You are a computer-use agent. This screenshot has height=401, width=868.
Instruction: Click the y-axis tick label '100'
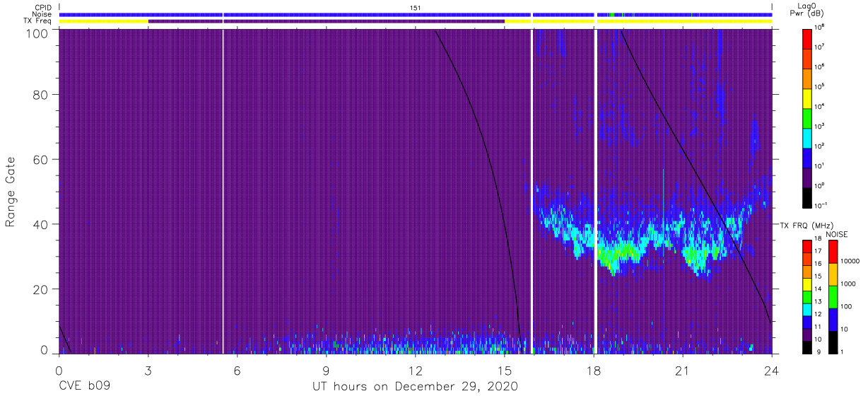click(37, 33)
